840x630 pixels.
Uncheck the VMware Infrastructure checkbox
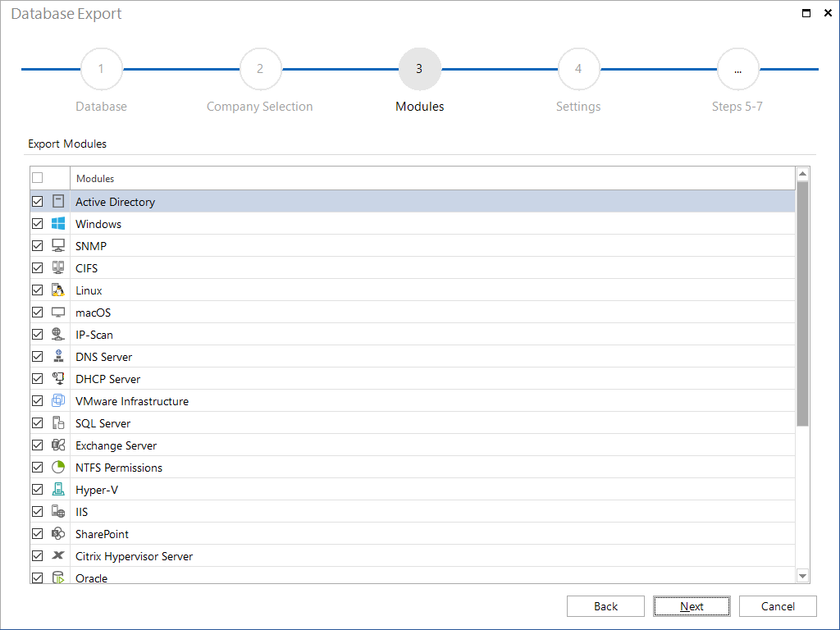pyautogui.click(x=38, y=400)
